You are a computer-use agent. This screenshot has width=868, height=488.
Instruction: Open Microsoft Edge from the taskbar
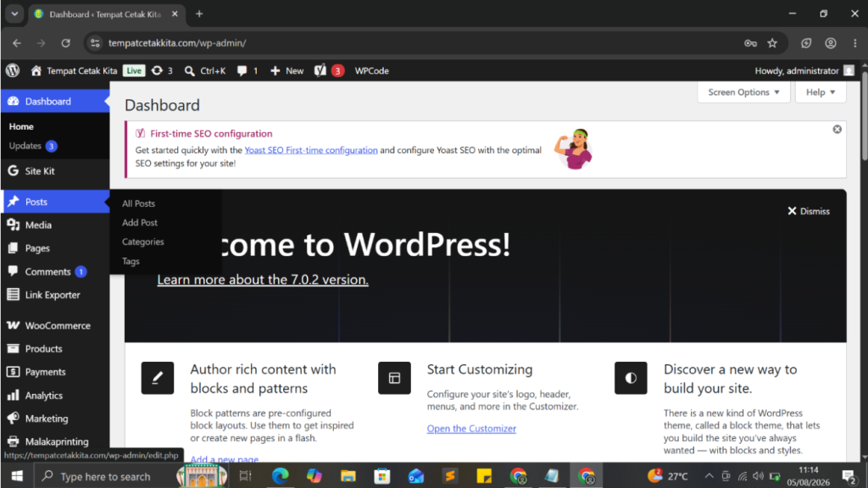pos(280,476)
